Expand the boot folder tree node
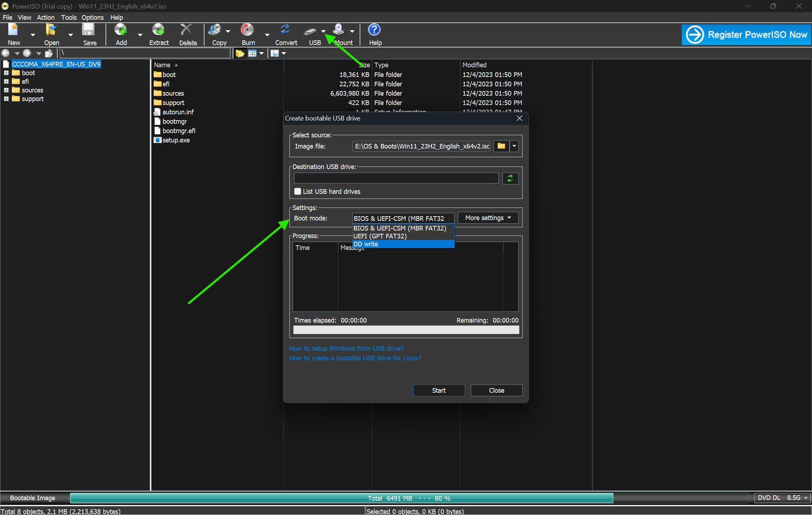The width and height of the screenshot is (812, 515). click(6, 73)
